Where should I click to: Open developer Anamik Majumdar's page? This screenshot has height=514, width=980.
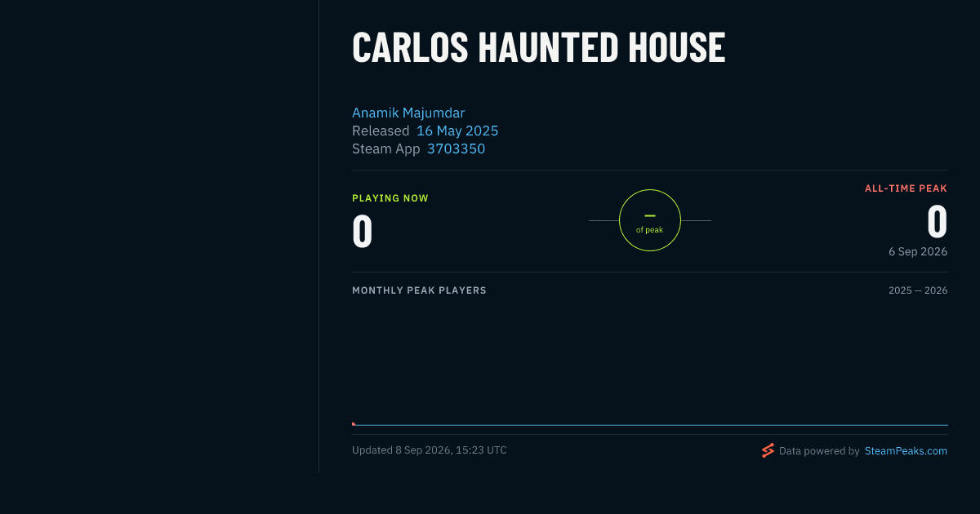[x=408, y=113]
